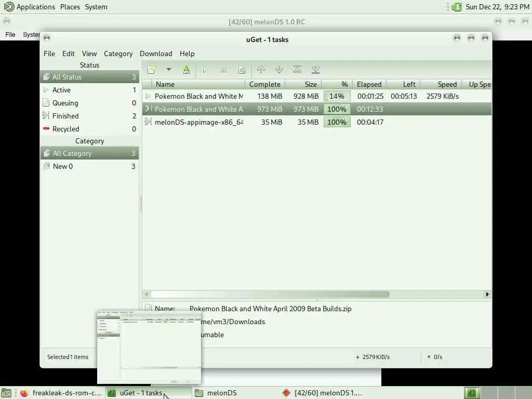Open the System menu in top panel
532x399 pixels.
(96, 7)
